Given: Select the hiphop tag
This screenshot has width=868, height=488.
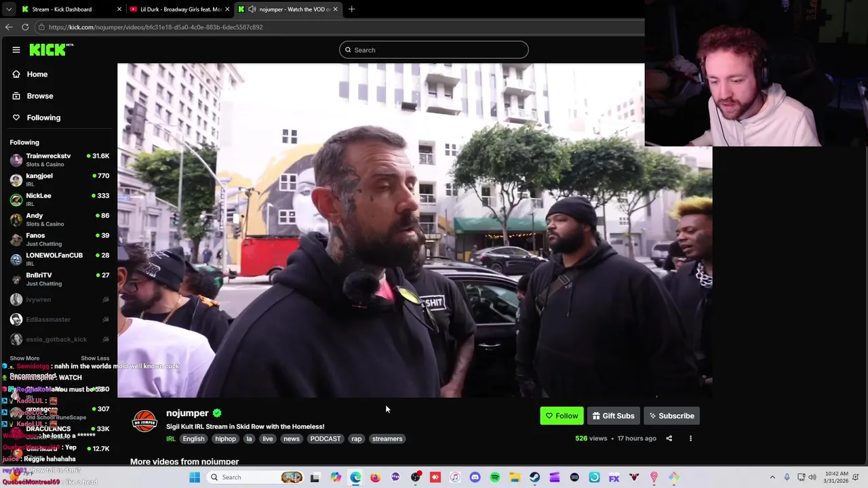Looking at the screenshot, I should pos(225,439).
